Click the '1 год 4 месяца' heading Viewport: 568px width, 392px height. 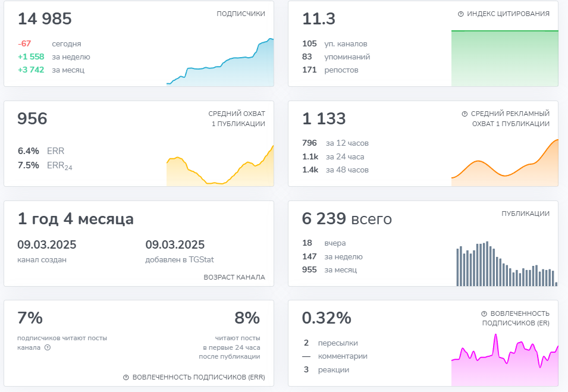coord(76,219)
